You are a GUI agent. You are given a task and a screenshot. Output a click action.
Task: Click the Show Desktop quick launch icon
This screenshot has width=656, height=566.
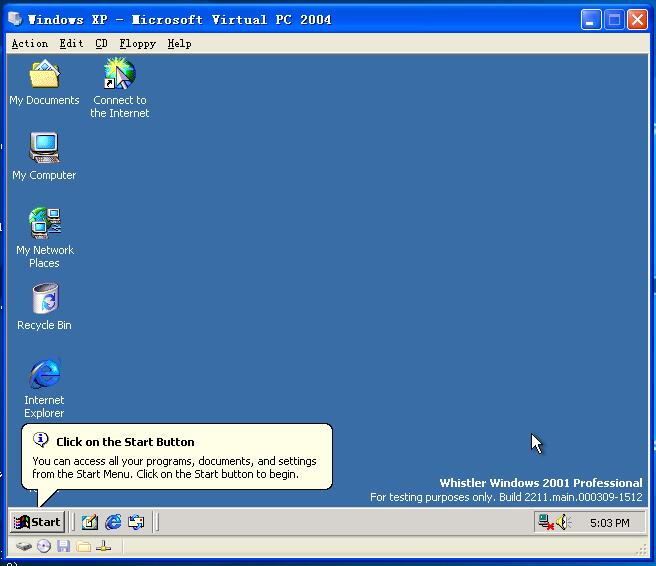tap(90, 522)
